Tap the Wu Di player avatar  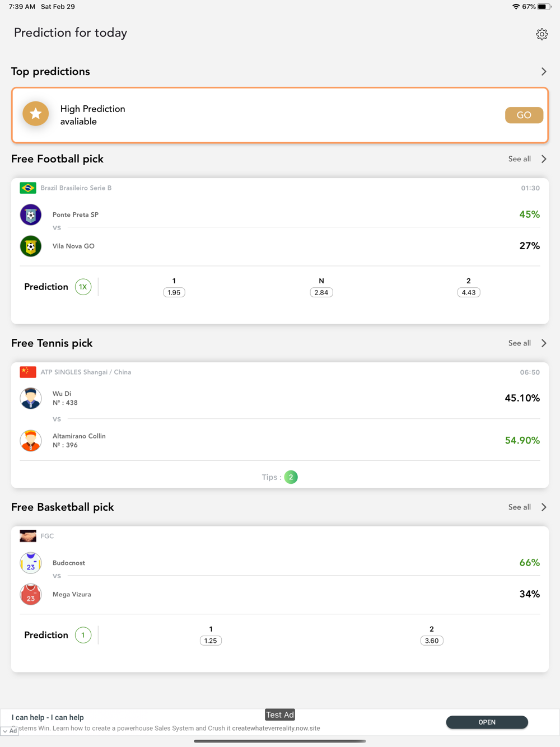[x=31, y=398]
